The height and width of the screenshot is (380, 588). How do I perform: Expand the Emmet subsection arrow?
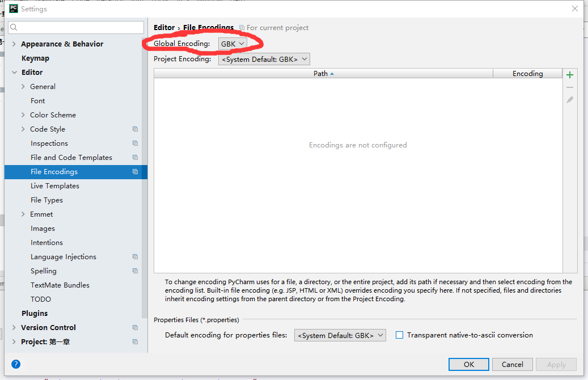click(23, 214)
